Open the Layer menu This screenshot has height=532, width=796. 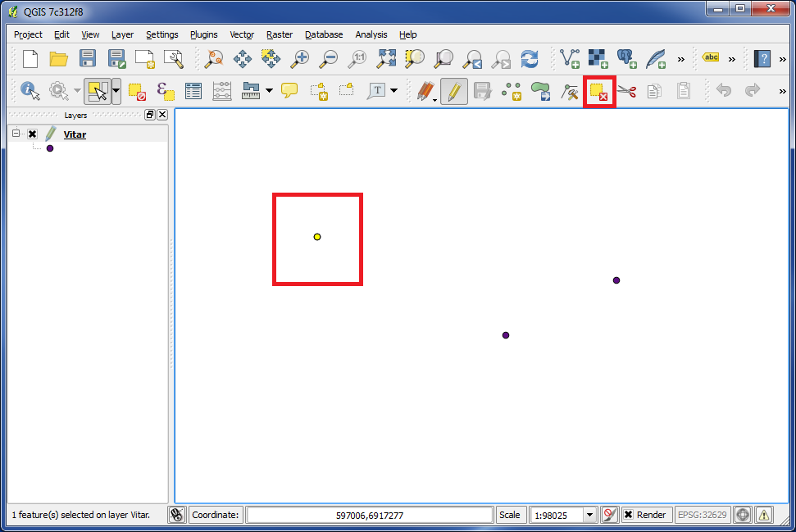point(122,34)
